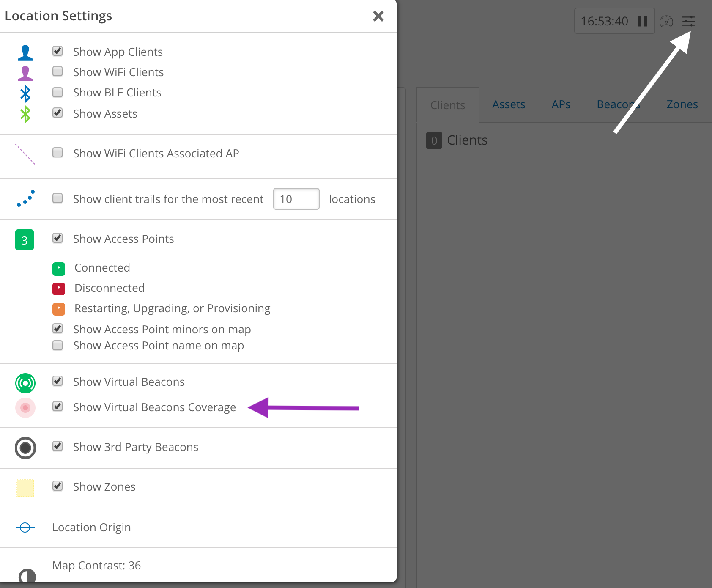Image resolution: width=712 pixels, height=588 pixels.
Task: Switch to the APs tab
Action: 561,104
